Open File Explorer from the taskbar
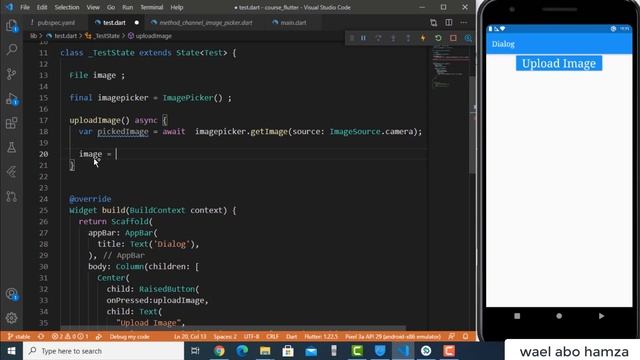640x360 pixels. (265, 351)
